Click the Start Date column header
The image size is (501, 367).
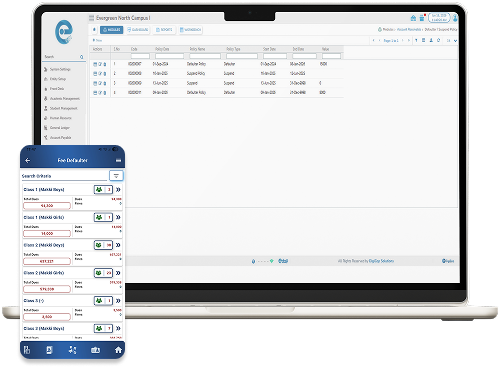(270, 49)
